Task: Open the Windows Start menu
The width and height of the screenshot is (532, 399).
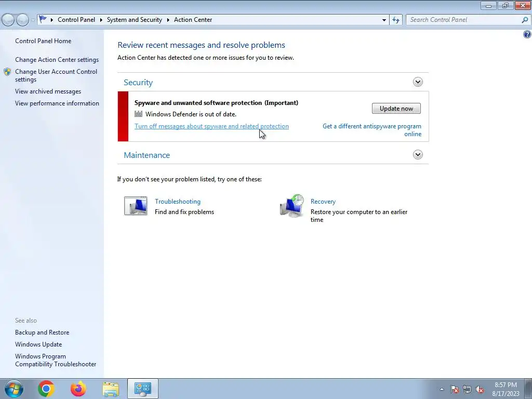Action: pos(14,389)
